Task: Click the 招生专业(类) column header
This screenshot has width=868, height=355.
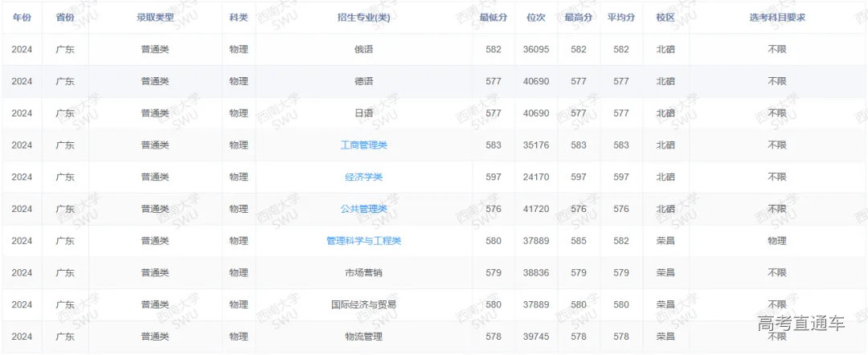Action: coord(363,18)
